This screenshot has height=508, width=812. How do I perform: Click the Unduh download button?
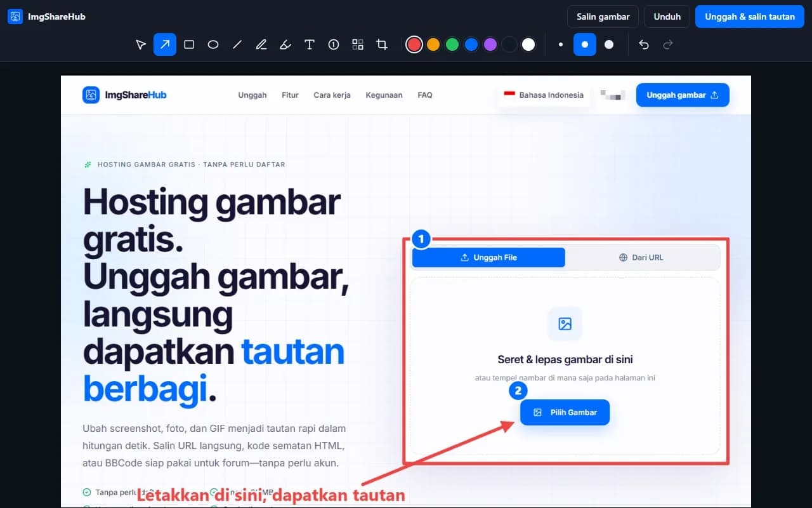pos(667,17)
